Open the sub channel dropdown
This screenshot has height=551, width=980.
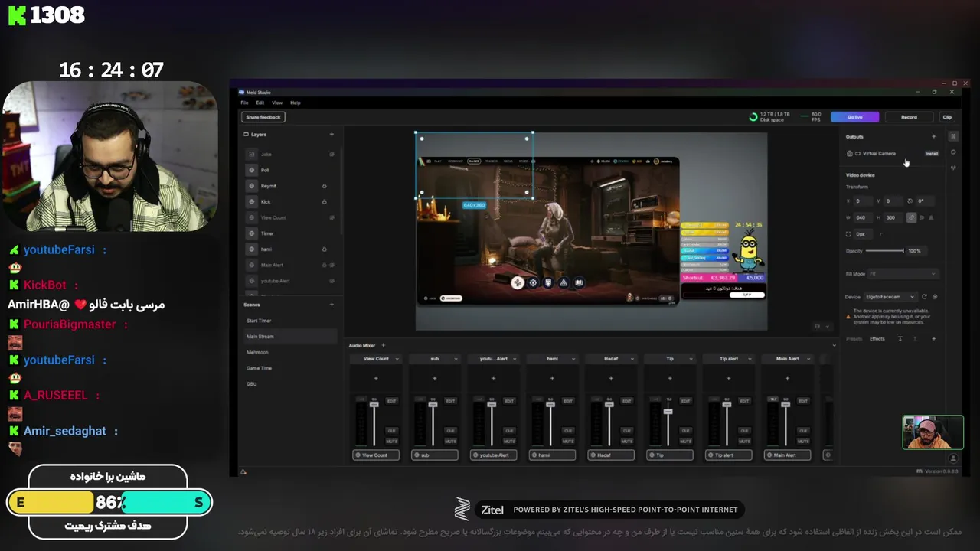tap(456, 358)
